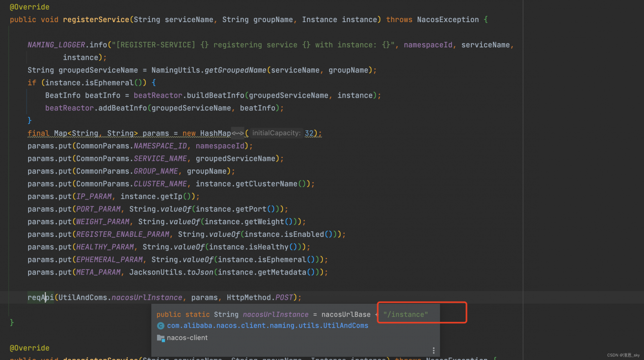Screen dimensions: 644x360
Task: Click the "/instance" string in the popup
Action: [x=406, y=314]
